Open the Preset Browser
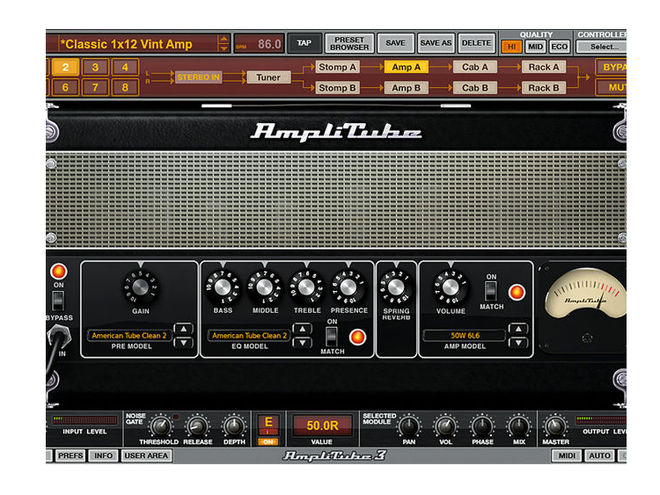Image resolution: width=660 pixels, height=495 pixels. point(349,43)
